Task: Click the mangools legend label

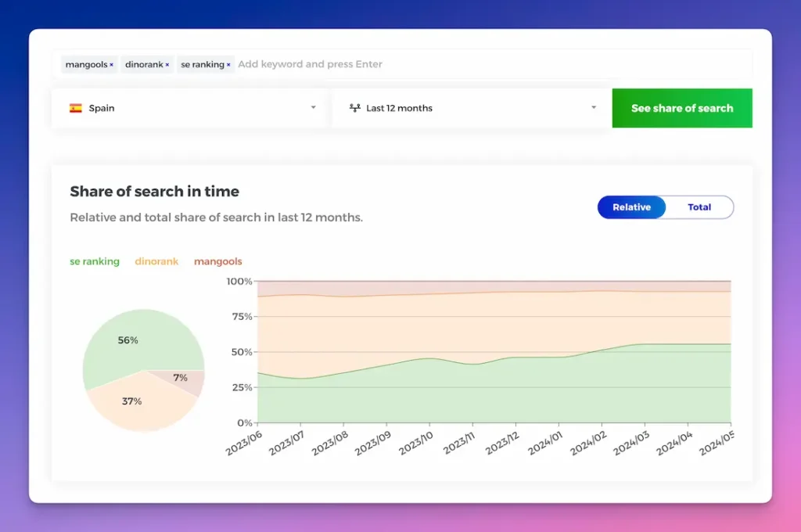Action: (x=217, y=261)
